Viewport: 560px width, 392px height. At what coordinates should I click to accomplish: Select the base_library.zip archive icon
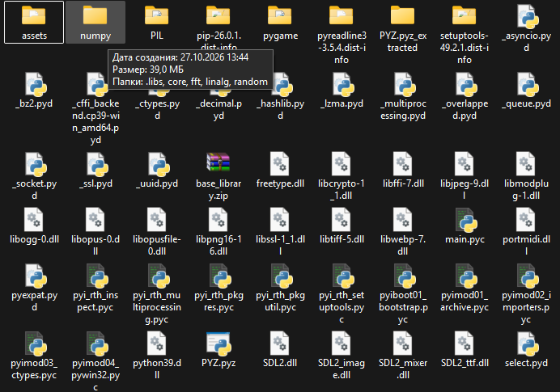point(218,162)
